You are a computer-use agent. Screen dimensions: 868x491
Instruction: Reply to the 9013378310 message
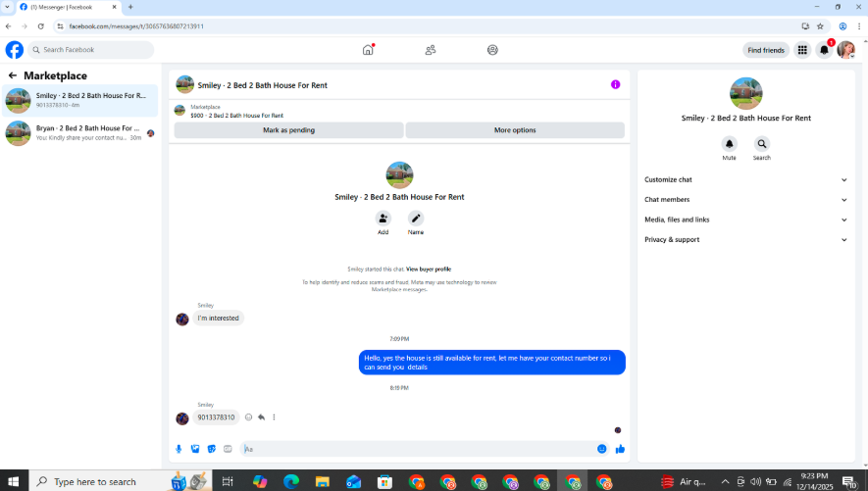[x=261, y=417]
